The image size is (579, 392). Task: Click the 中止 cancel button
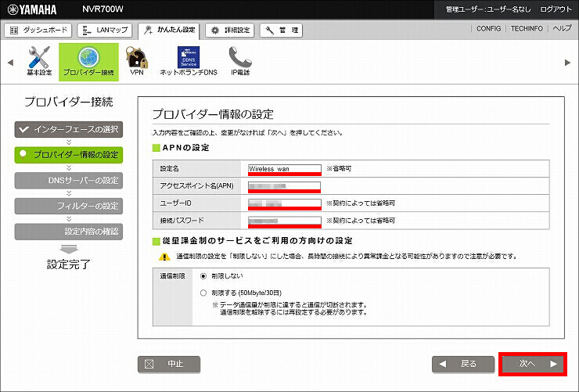point(169,365)
